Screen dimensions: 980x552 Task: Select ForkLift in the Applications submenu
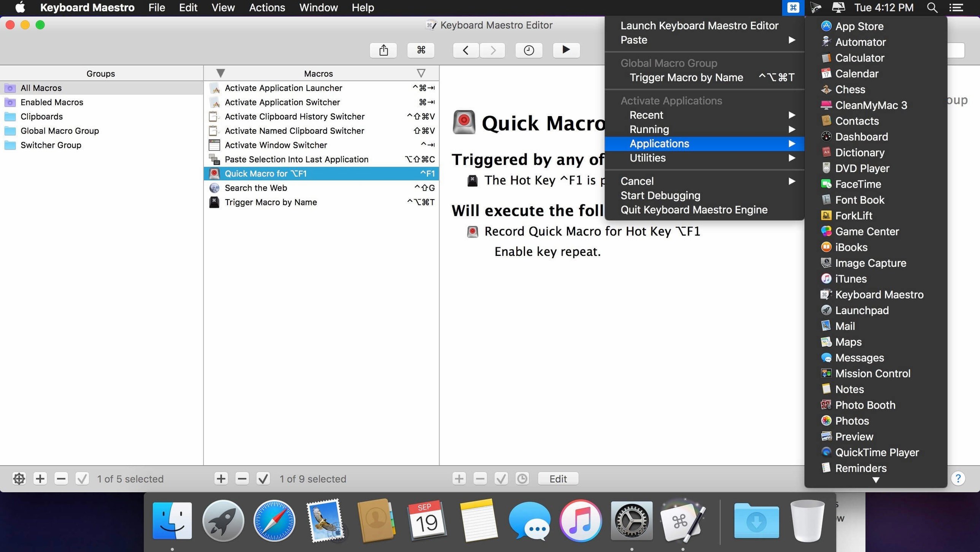click(x=876, y=216)
